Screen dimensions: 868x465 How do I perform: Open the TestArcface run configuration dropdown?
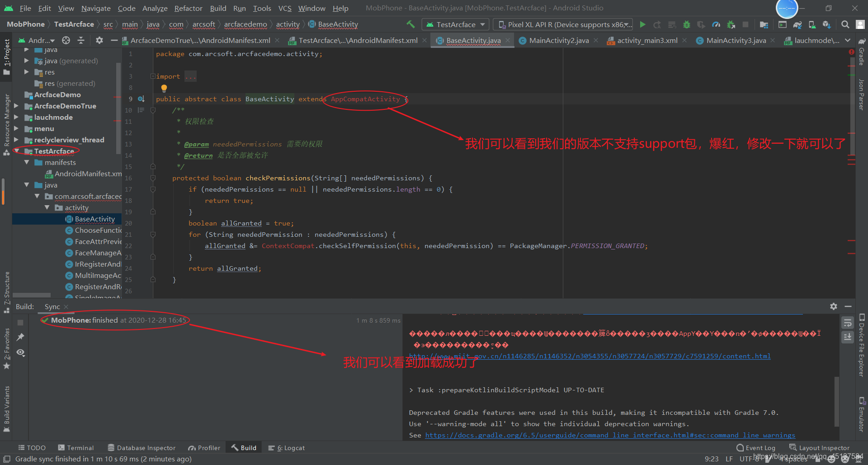point(455,24)
